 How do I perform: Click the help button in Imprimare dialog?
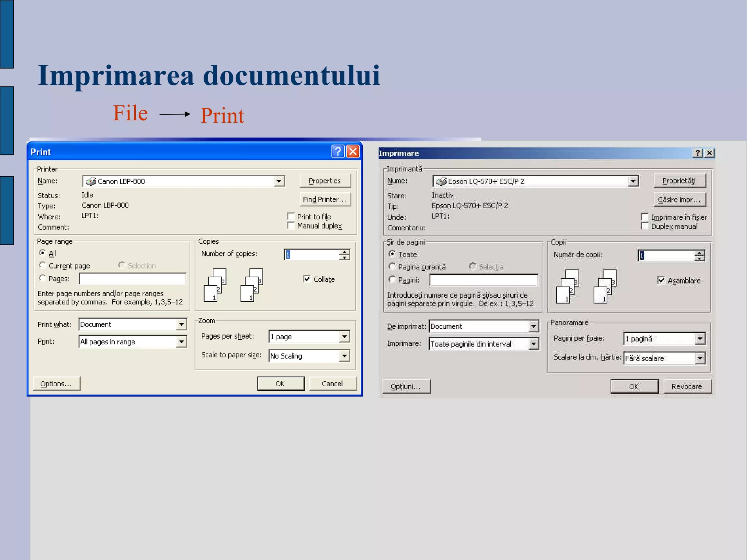tap(697, 153)
